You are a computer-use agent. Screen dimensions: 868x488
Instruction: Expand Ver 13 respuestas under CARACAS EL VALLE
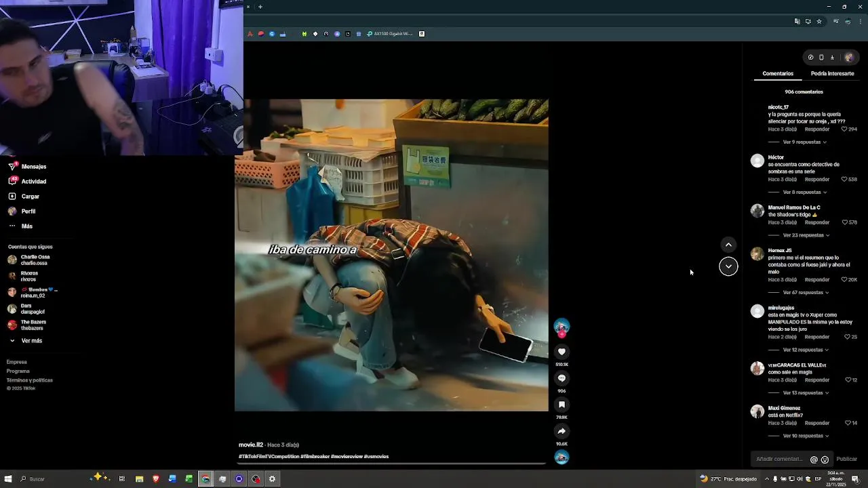point(806,393)
